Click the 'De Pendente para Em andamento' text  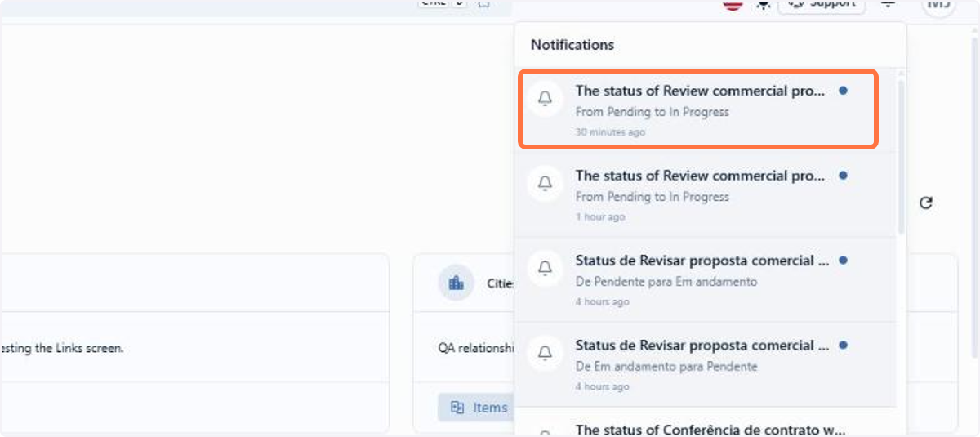[666, 282]
